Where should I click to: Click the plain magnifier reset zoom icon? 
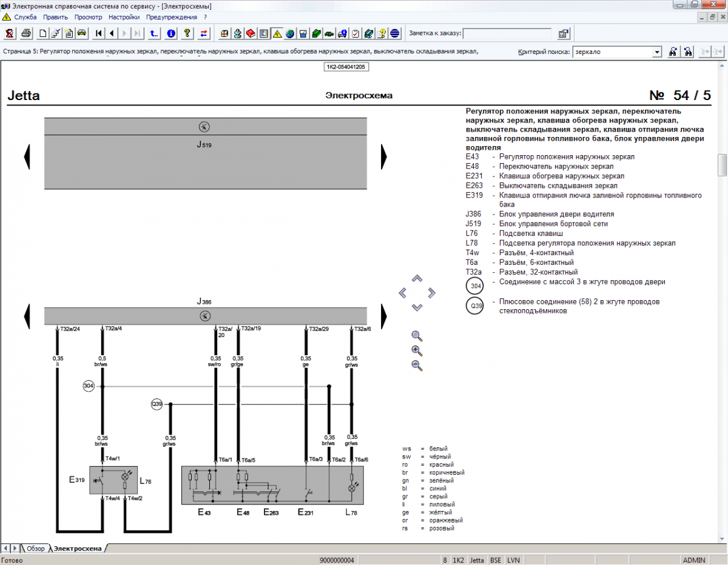pyautogui.click(x=417, y=336)
